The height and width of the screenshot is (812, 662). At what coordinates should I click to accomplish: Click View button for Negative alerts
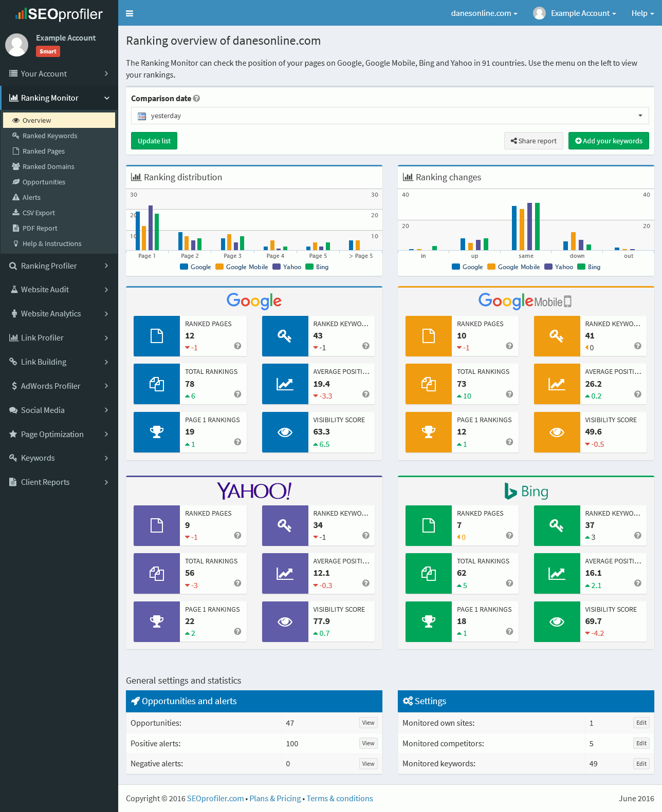368,764
